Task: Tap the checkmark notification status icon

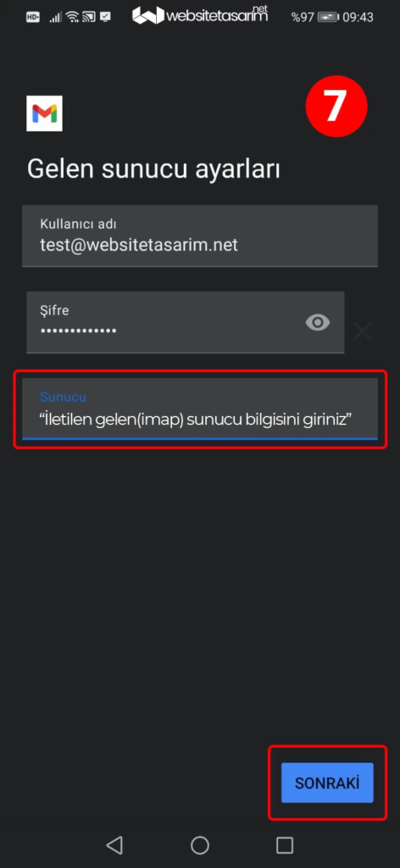Action: pyautogui.click(x=105, y=17)
